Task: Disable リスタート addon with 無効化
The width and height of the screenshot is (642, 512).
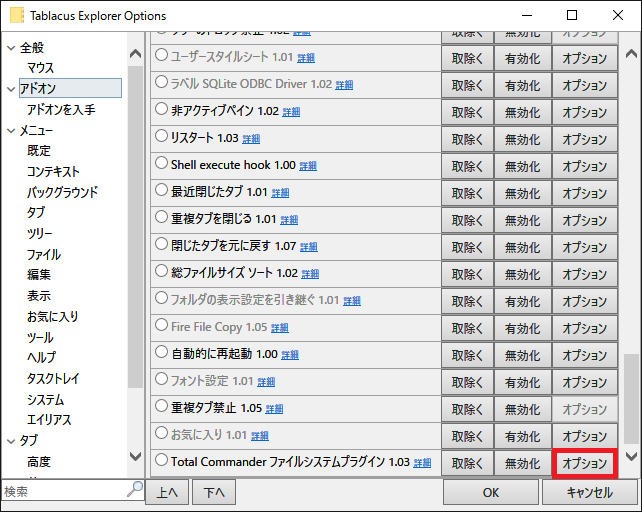Action: [x=522, y=140]
